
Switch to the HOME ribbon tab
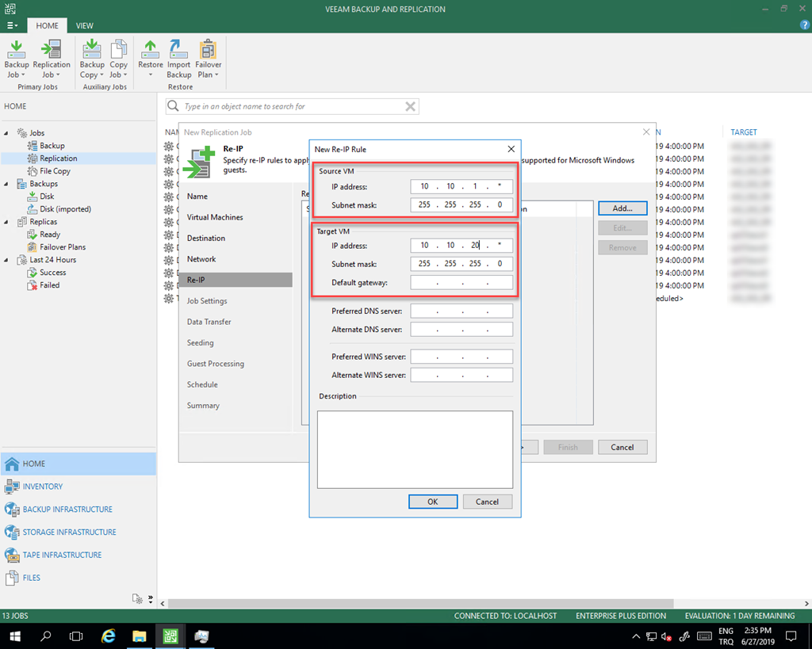coord(47,25)
